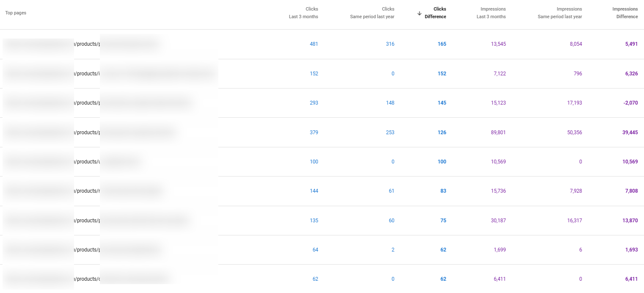Viewport: 644px width, 293px height.
Task: Click the 1,699 impressions cell
Action: (499, 250)
